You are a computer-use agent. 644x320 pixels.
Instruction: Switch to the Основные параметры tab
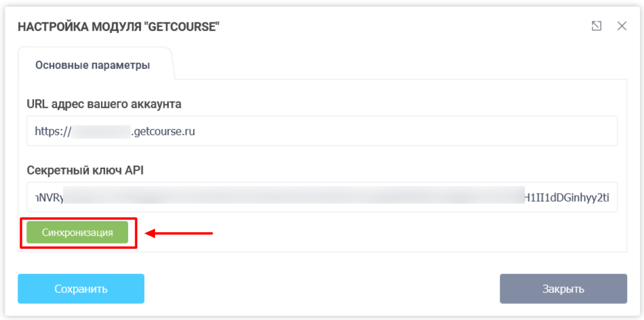(93, 66)
